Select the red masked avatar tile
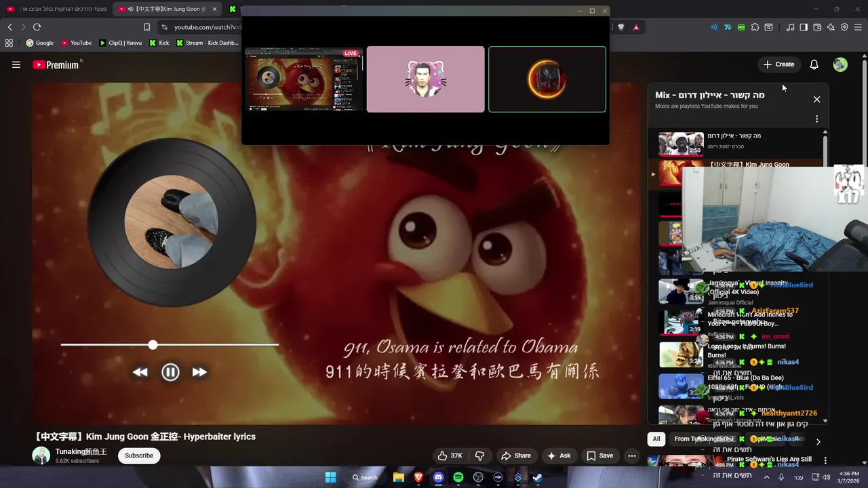The height and width of the screenshot is (488, 868). coord(547,79)
